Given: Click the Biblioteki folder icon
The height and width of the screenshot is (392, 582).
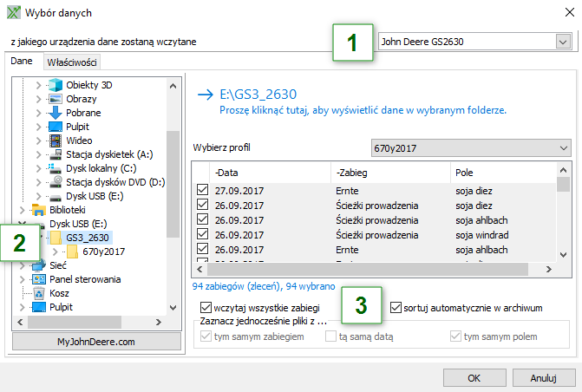Looking at the screenshot, I should pos(39,210).
